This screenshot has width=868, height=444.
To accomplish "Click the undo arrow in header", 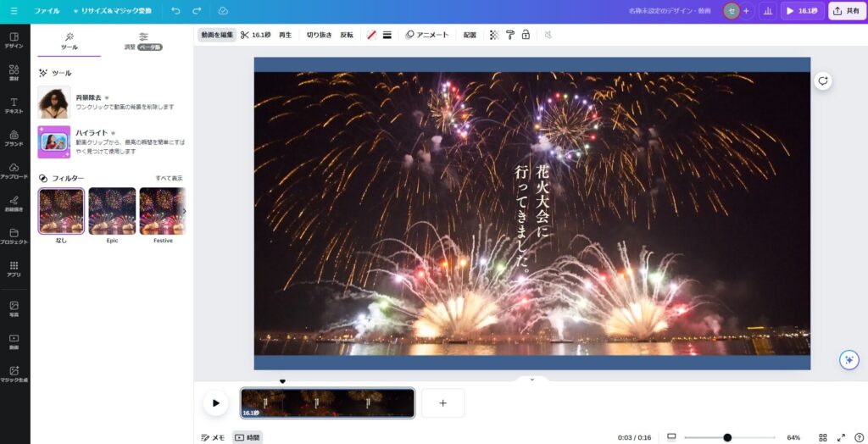I will [175, 11].
